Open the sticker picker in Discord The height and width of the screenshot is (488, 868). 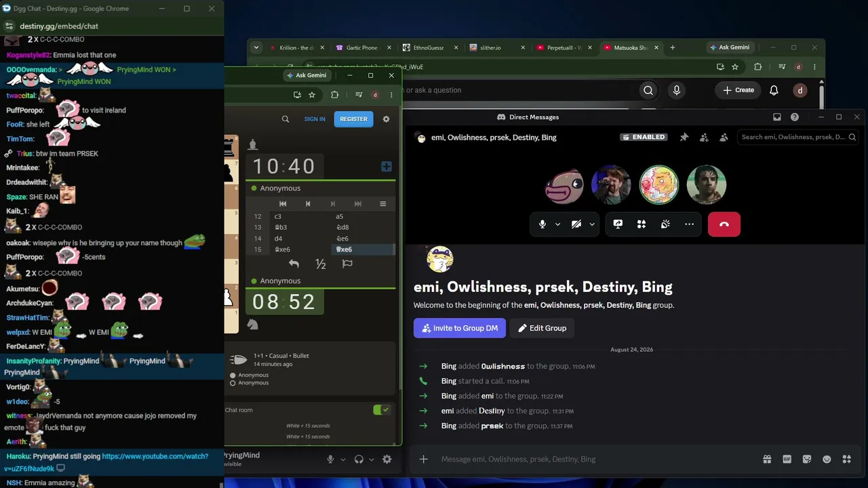coord(807,459)
